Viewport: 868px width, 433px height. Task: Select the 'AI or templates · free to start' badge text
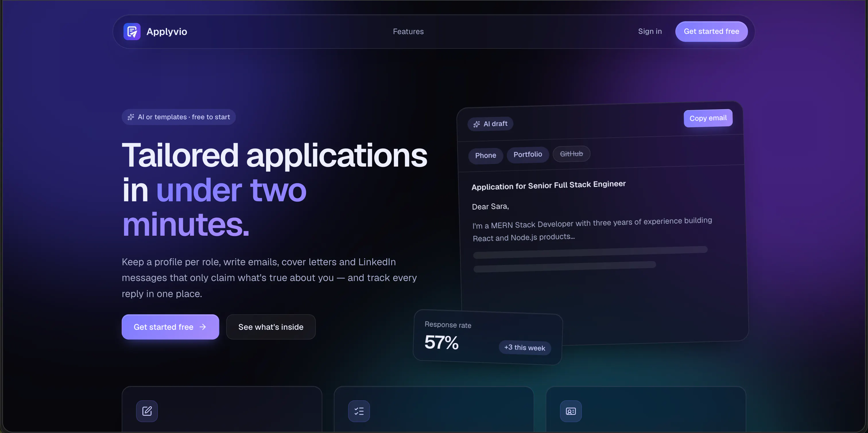[x=184, y=117]
